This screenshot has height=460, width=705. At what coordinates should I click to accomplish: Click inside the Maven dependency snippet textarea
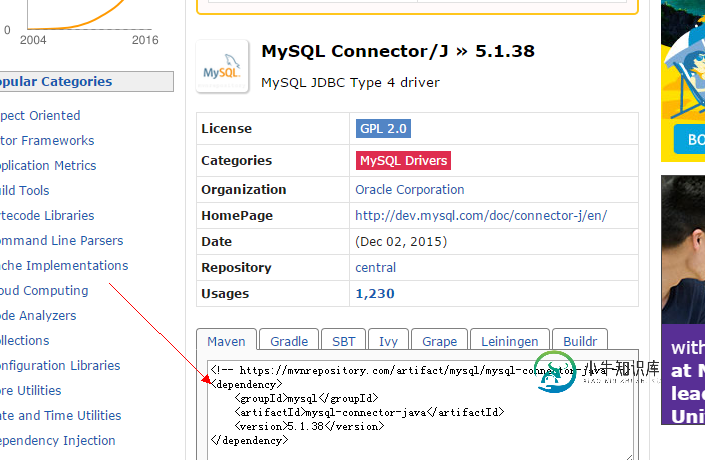click(x=420, y=409)
